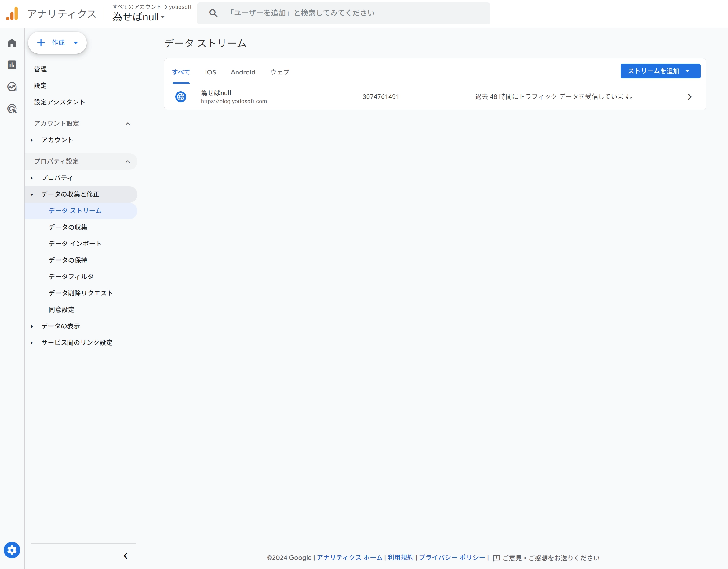Click ご意見・ご感想をお送りください feedback link
The image size is (728, 569).
[x=551, y=558]
